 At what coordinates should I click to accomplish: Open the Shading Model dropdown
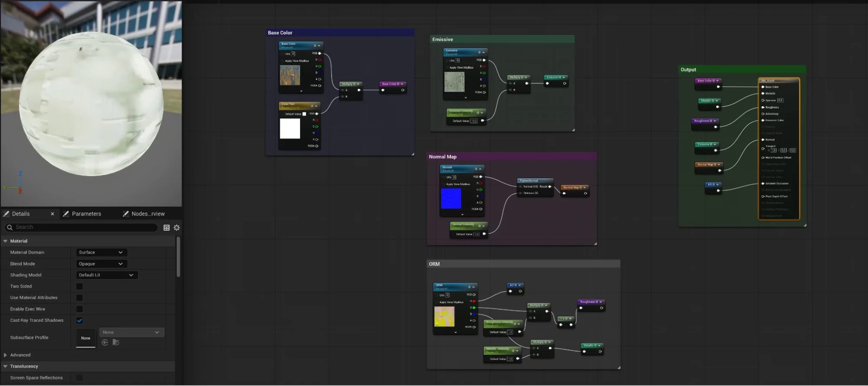click(x=107, y=275)
